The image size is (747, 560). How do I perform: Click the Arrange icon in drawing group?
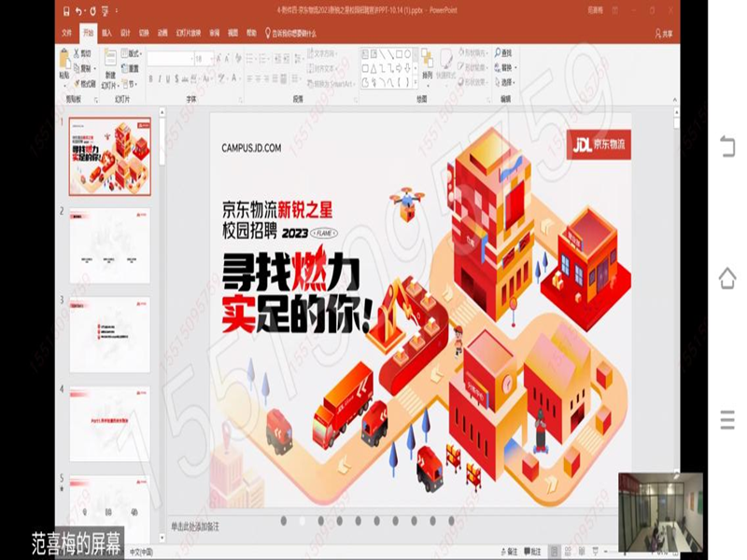(427, 60)
